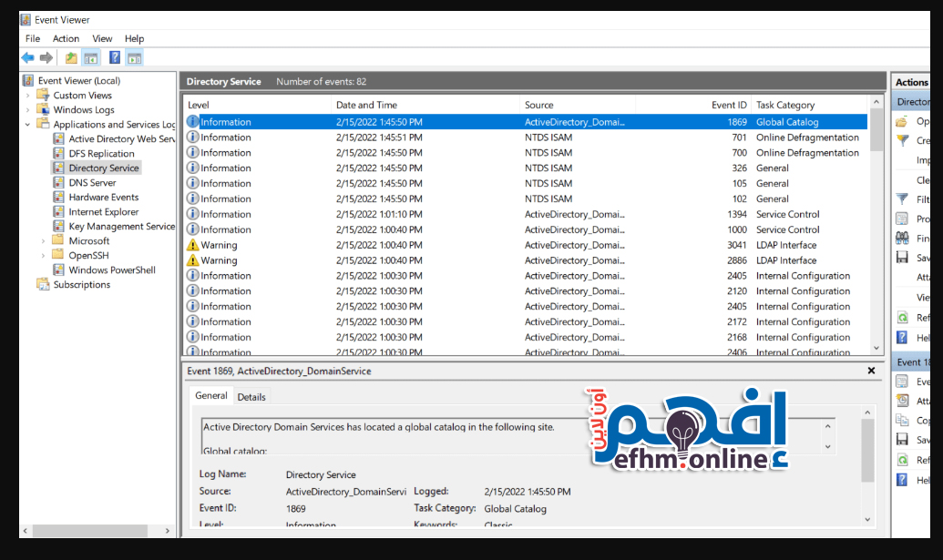
Task: Switch to the Details tab
Action: click(x=251, y=397)
